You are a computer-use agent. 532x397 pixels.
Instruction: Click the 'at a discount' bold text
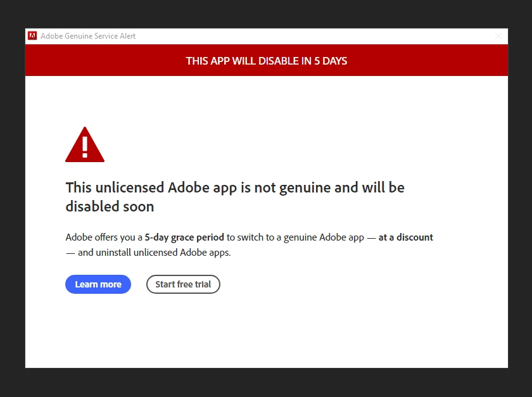coord(406,237)
